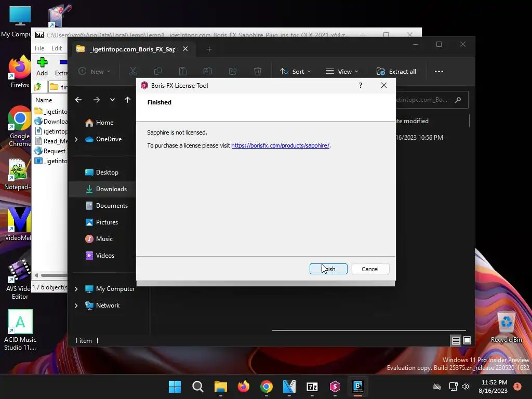Click the search magnifier in Explorer search box

(458, 100)
